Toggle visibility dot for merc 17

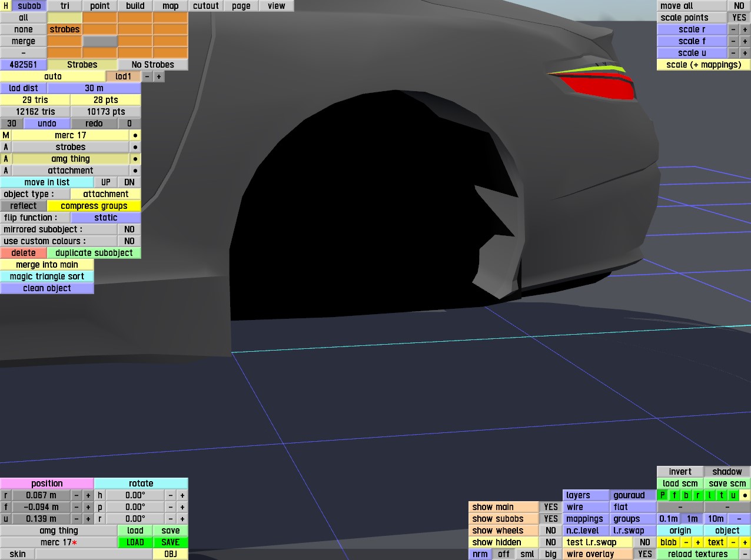(x=135, y=135)
